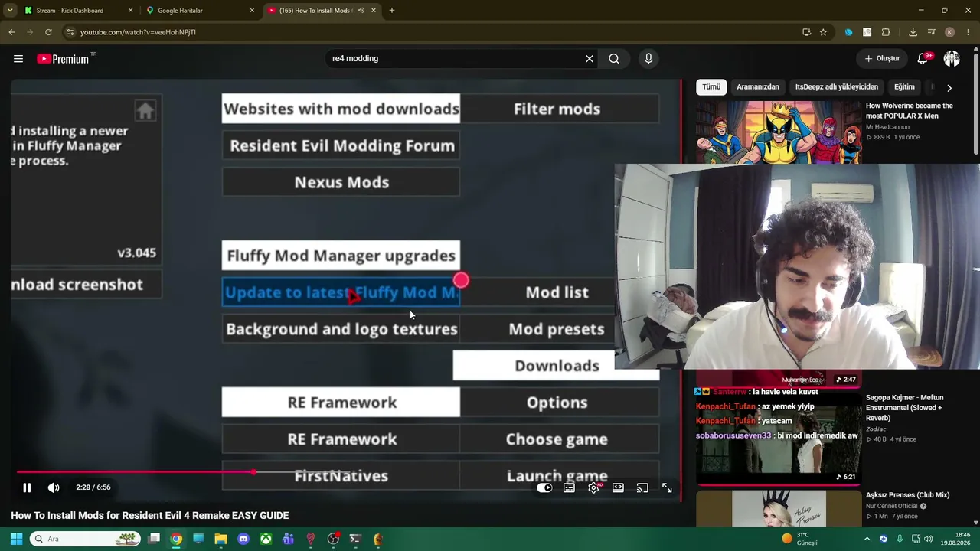Open Microsoft Teams from the taskbar

[x=288, y=539]
